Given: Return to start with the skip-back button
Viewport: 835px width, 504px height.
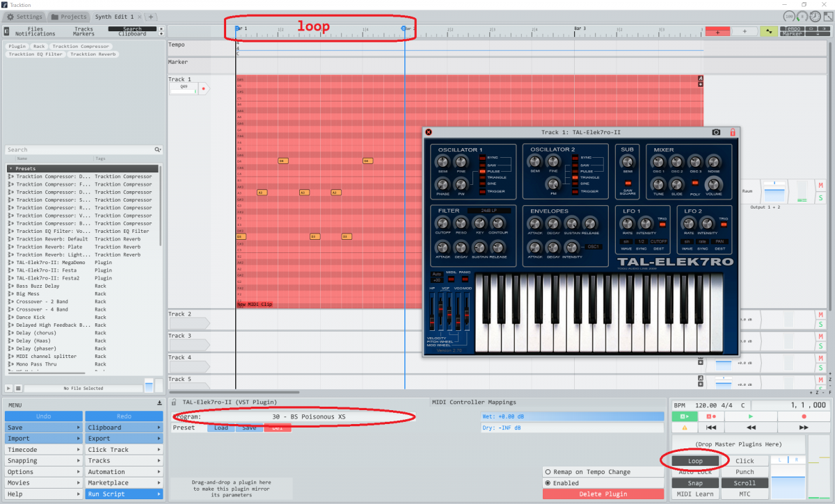Looking at the screenshot, I should (x=710, y=428).
